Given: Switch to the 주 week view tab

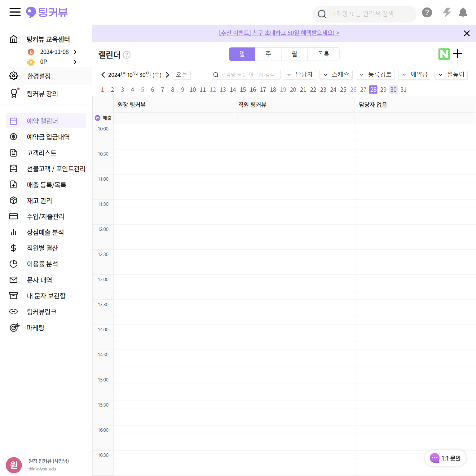Looking at the screenshot, I should tap(268, 54).
